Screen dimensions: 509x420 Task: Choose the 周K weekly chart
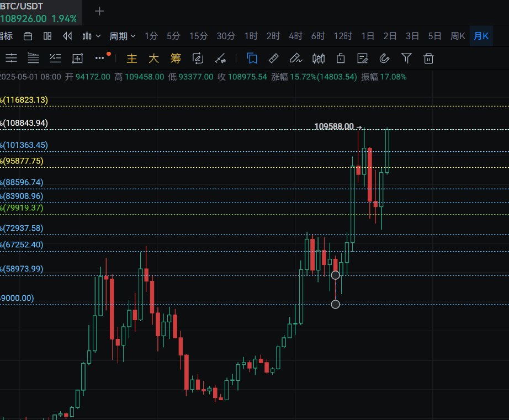pos(458,36)
